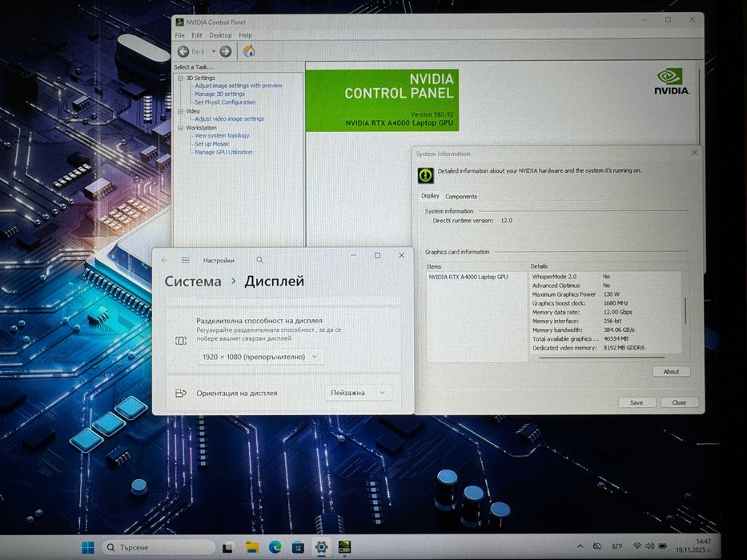This screenshot has width=747, height=560.
Task: Launch Microsoft Edge from the taskbar
Action: pos(275,547)
